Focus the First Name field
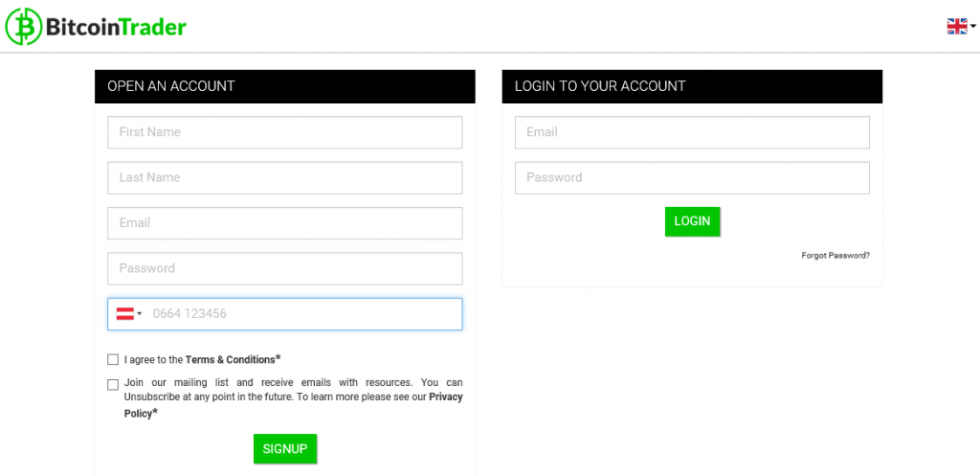 [285, 132]
